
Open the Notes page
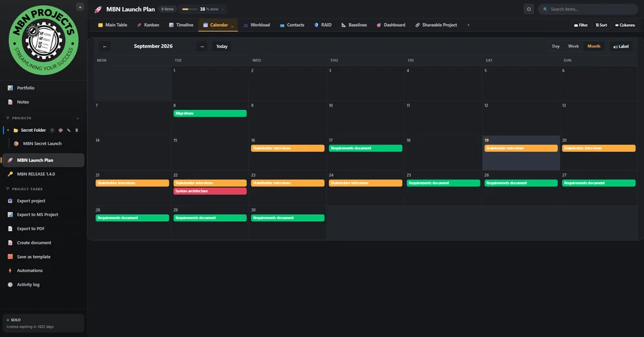(23, 102)
